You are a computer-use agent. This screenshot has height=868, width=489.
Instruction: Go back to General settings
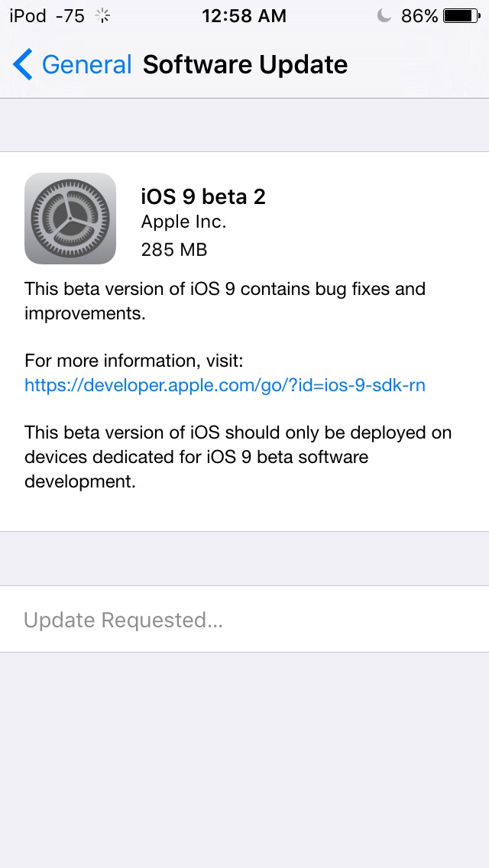pos(73,65)
